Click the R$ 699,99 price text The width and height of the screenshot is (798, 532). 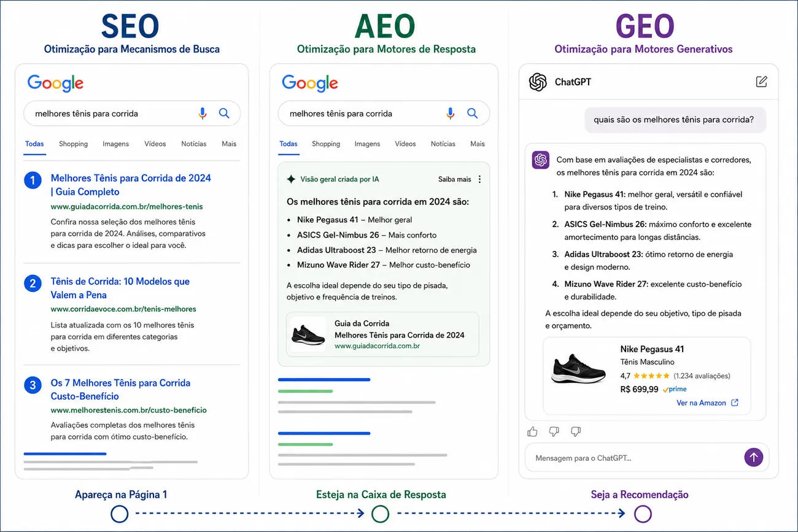click(x=640, y=389)
